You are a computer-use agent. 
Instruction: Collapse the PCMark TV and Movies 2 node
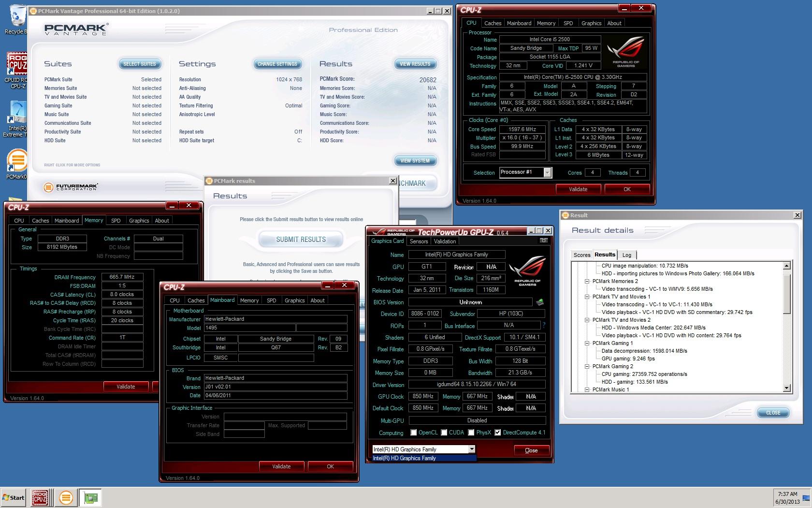tap(587, 320)
